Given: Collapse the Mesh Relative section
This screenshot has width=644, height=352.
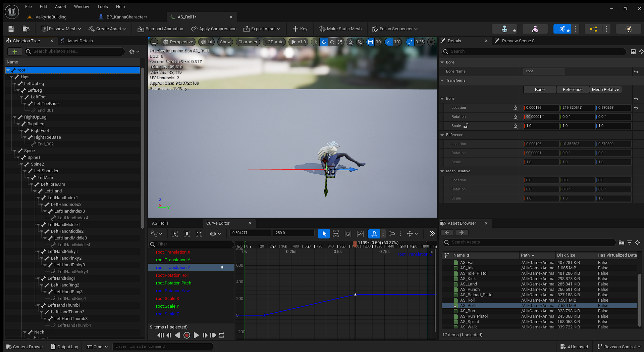Looking at the screenshot, I should click(x=442, y=171).
